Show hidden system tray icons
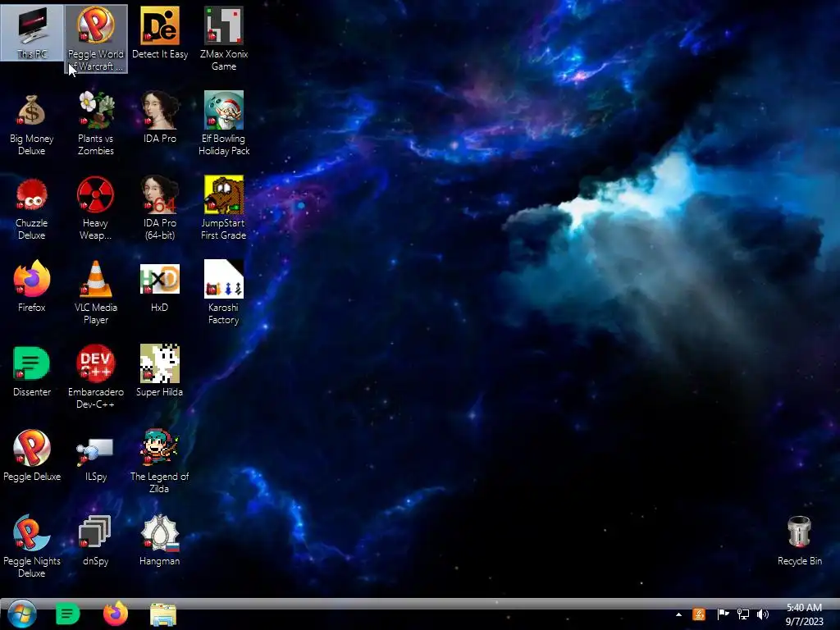The height and width of the screenshot is (630, 840). pyautogui.click(x=678, y=614)
